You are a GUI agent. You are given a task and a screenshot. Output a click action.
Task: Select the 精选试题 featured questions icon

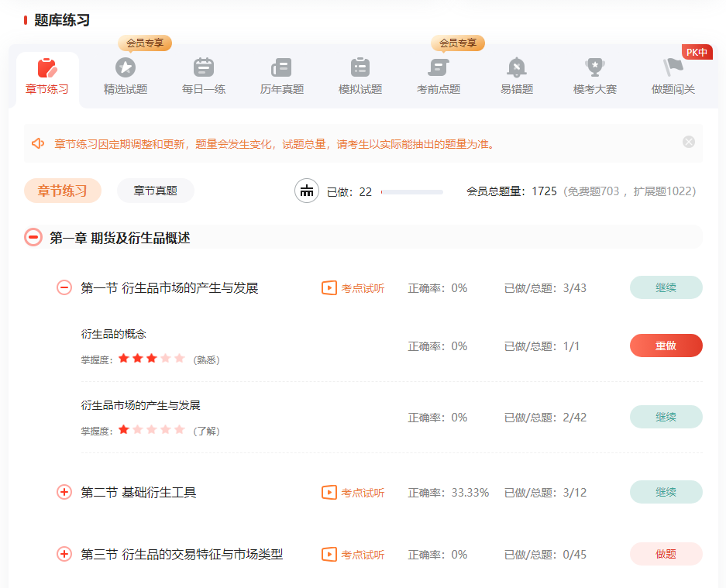point(126,74)
